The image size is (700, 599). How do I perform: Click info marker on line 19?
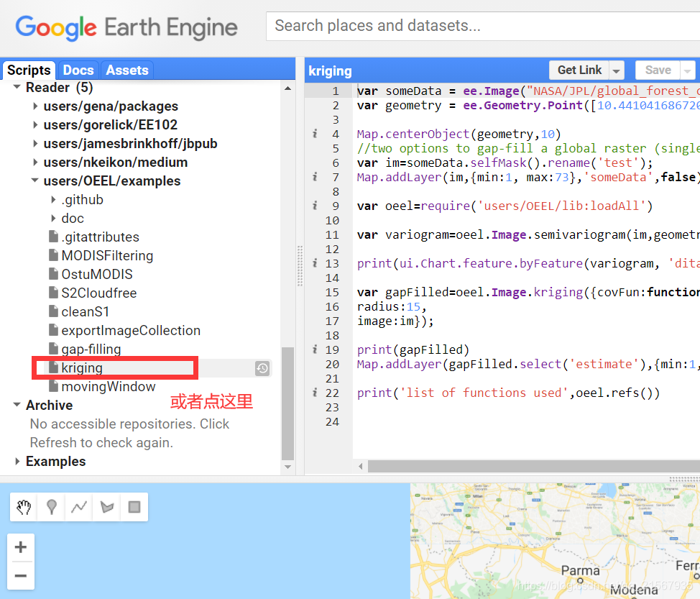[x=316, y=349]
